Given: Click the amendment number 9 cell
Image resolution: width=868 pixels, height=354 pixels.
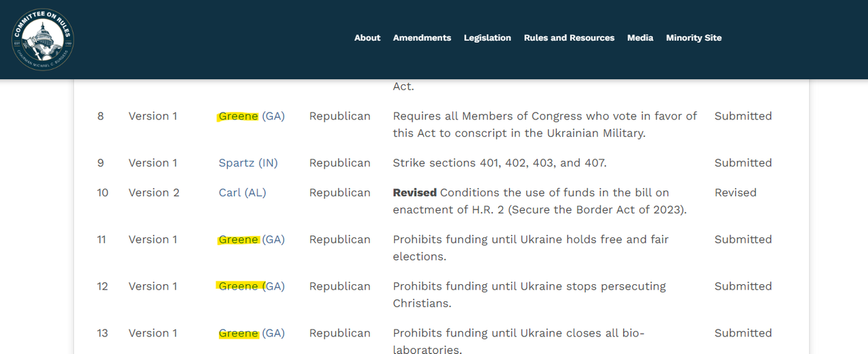Looking at the screenshot, I should click(x=100, y=163).
